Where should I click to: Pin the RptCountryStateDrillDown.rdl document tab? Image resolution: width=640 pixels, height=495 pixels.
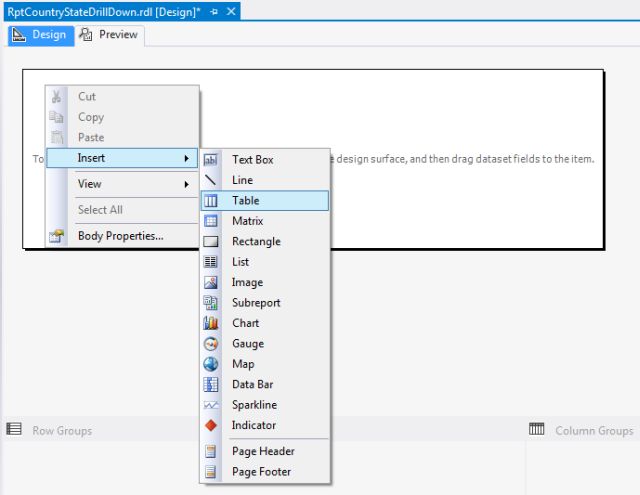tap(214, 12)
